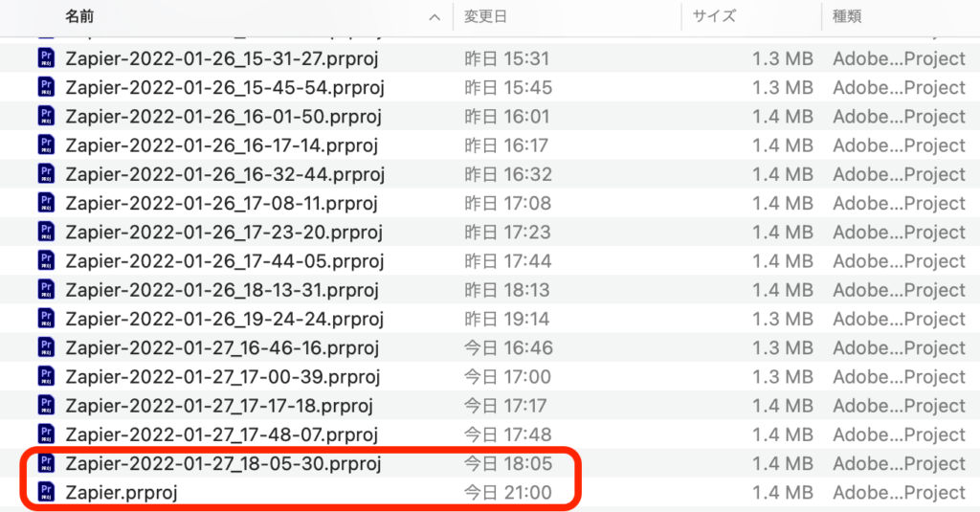Click the Pr icon of Zapier-2022-01-26_16-32-44.prproj
The width and height of the screenshot is (980, 512).
pyautogui.click(x=46, y=174)
